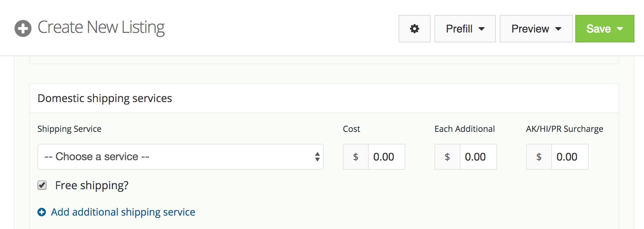
Task: Expand the Prefill dropdown menu
Action: click(x=465, y=29)
